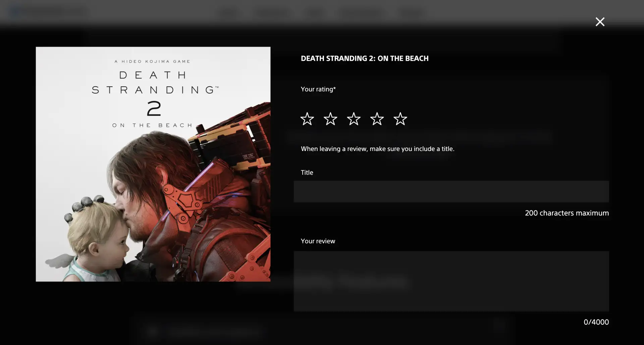Click the Death Stranding 2 cover art

pyautogui.click(x=153, y=164)
